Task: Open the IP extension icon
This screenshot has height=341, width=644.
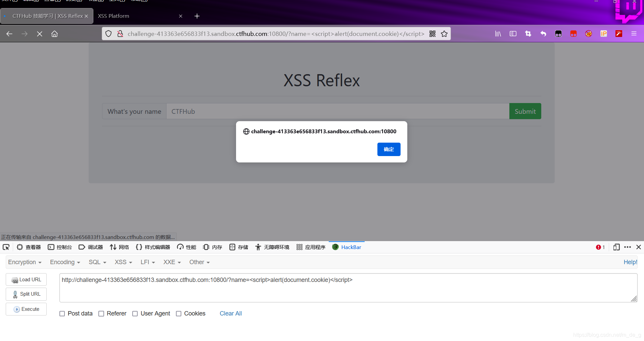Action: pos(604,34)
